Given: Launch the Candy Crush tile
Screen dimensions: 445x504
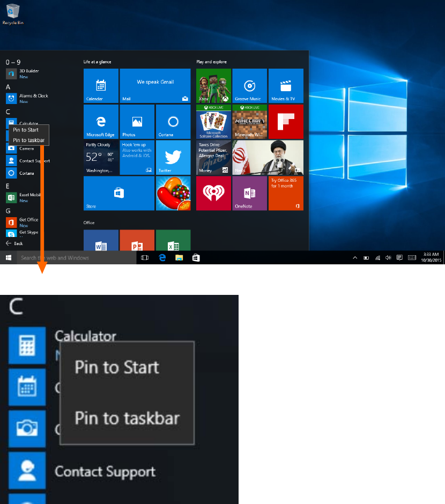Looking at the screenshot, I should [173, 193].
